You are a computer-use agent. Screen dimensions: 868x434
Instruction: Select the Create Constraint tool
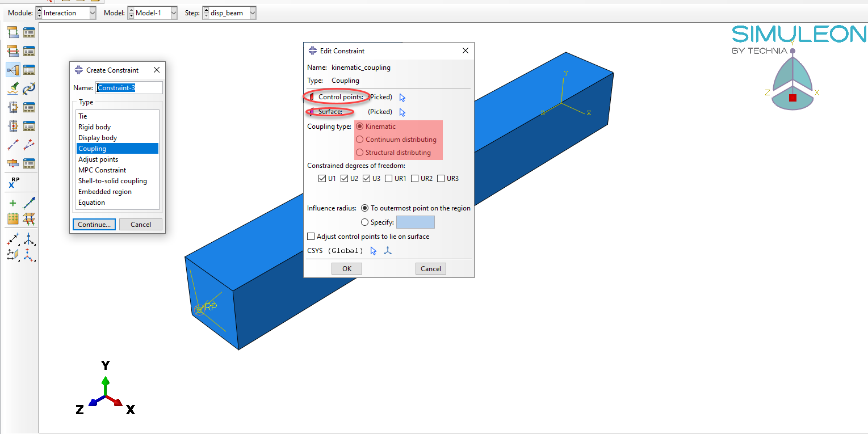(x=12, y=69)
